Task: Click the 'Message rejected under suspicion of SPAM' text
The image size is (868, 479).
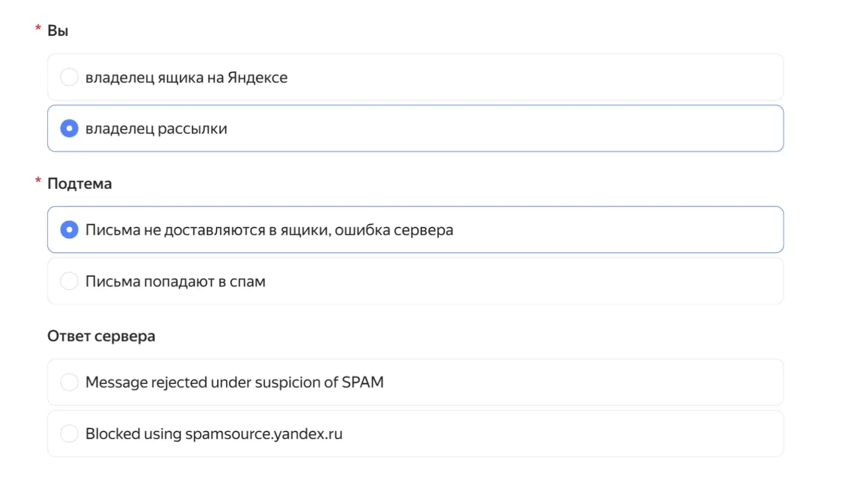Action: [234, 382]
